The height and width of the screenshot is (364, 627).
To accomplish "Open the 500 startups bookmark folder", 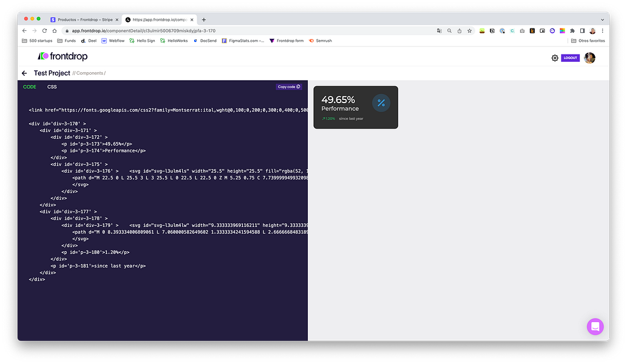I will pyautogui.click(x=37, y=41).
